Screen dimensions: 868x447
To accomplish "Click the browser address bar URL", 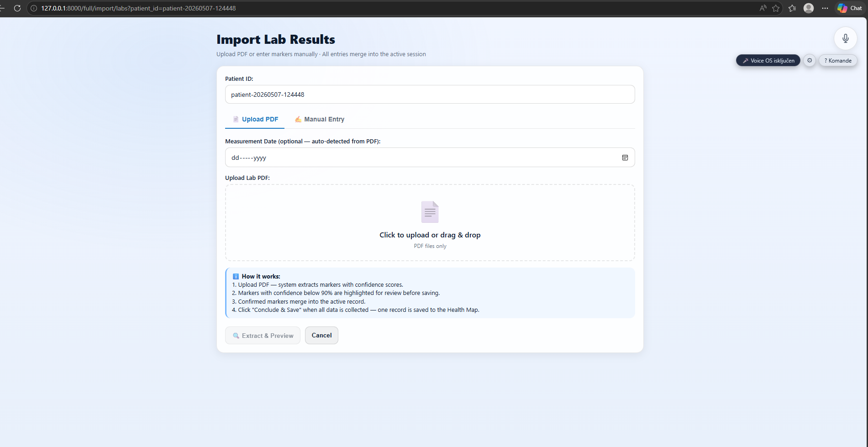I will 138,8.
